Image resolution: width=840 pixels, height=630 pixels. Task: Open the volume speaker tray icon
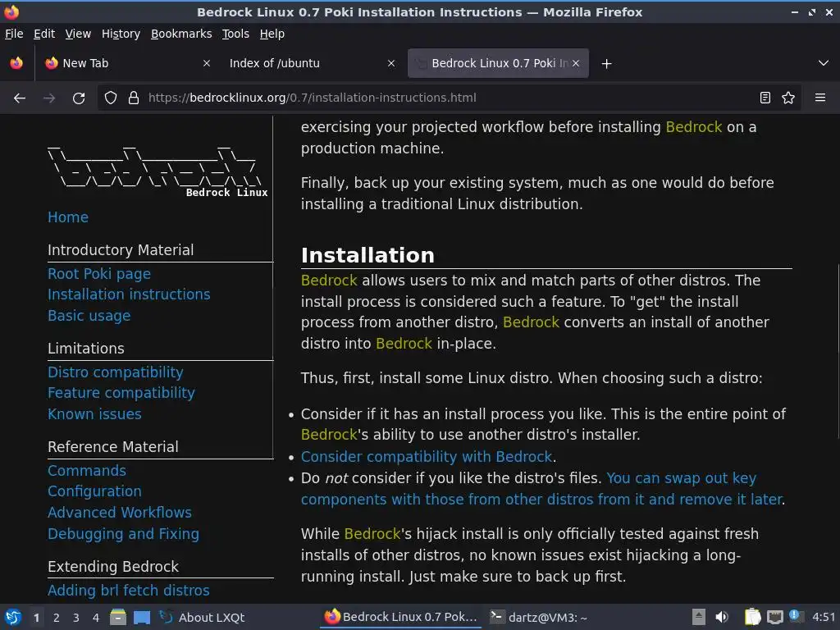pyautogui.click(x=722, y=617)
